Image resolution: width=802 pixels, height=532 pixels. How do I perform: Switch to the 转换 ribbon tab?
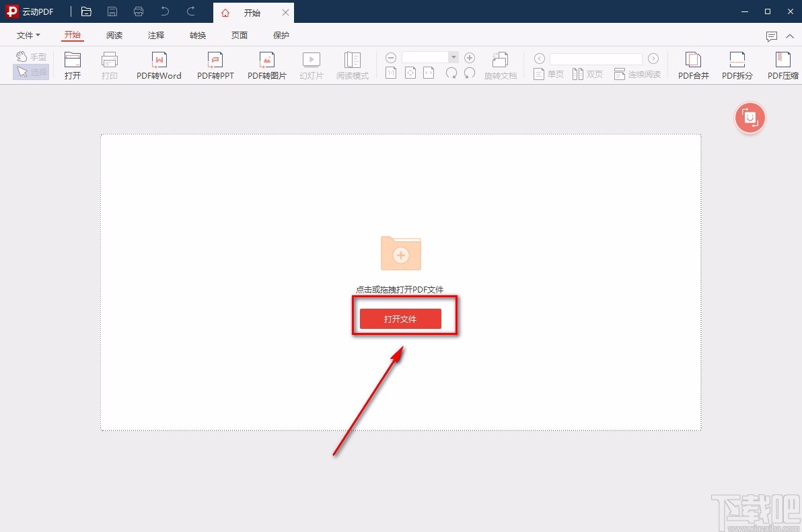[x=198, y=36]
